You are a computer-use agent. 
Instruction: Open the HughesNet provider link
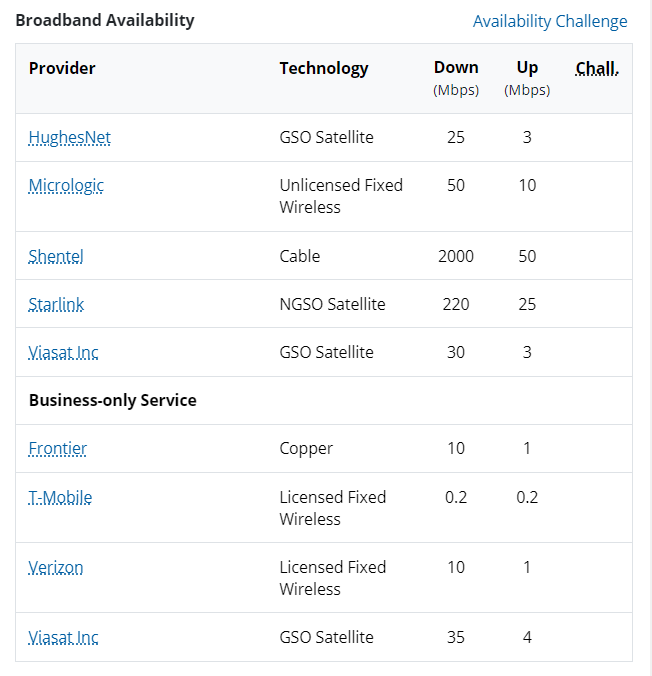pyautogui.click(x=69, y=138)
